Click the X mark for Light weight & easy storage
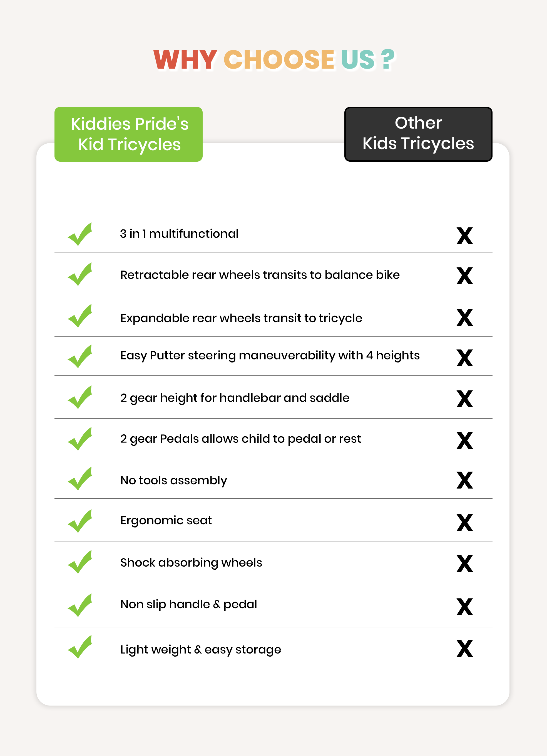This screenshot has height=756, width=547. (x=465, y=648)
